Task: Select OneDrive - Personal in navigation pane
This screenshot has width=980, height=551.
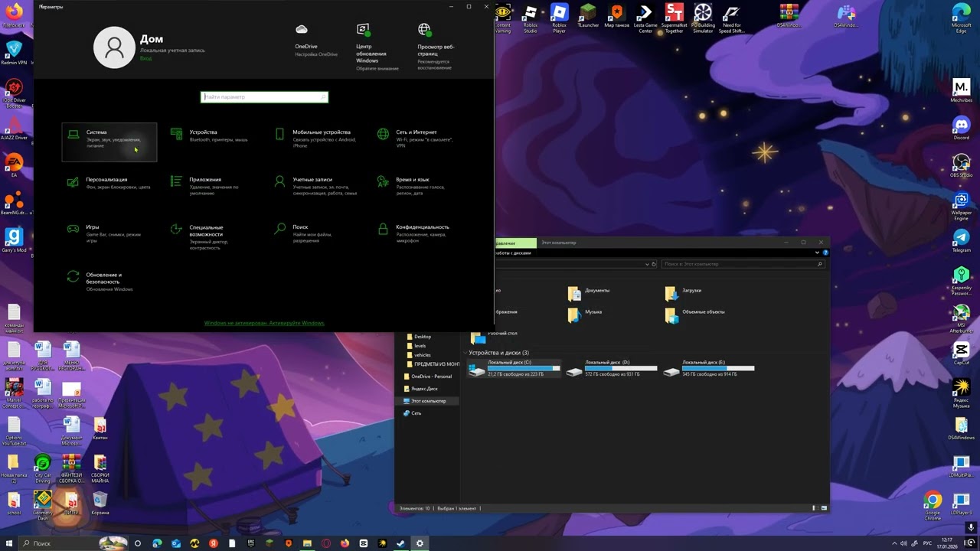Action: pos(428,377)
